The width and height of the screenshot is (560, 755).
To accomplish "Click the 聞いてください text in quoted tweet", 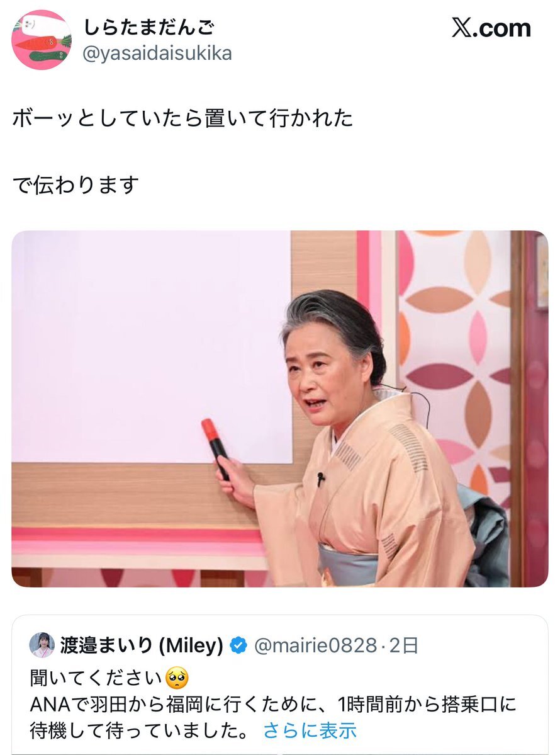I will pos(96,678).
